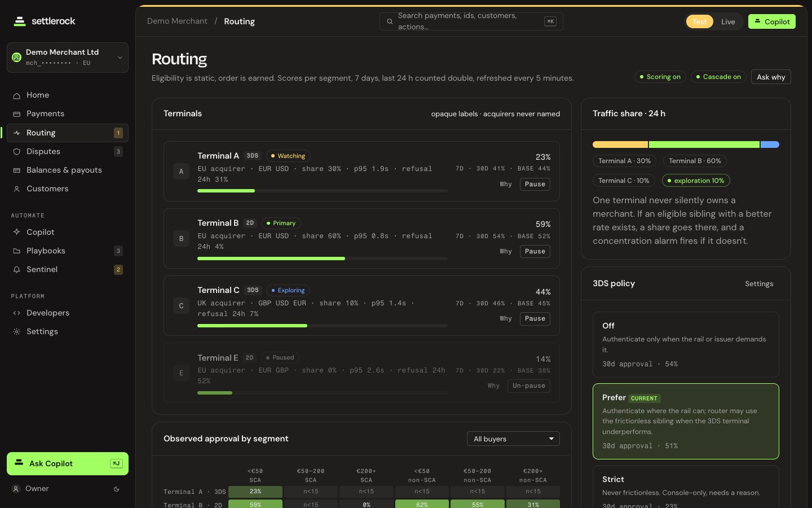The width and height of the screenshot is (812, 508).
Task: Toggle the exploration 10% chip
Action: click(x=696, y=181)
